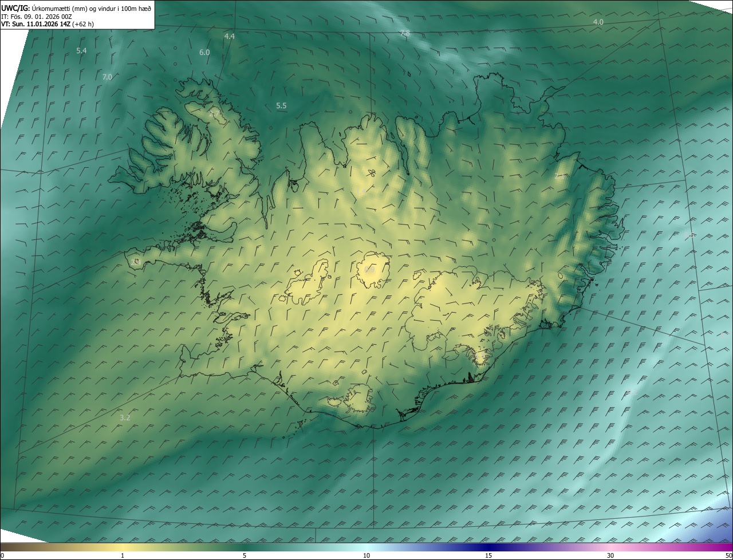The height and width of the screenshot is (560, 733).
Task: Click the precipitation value label 3.2
Action: [125, 417]
